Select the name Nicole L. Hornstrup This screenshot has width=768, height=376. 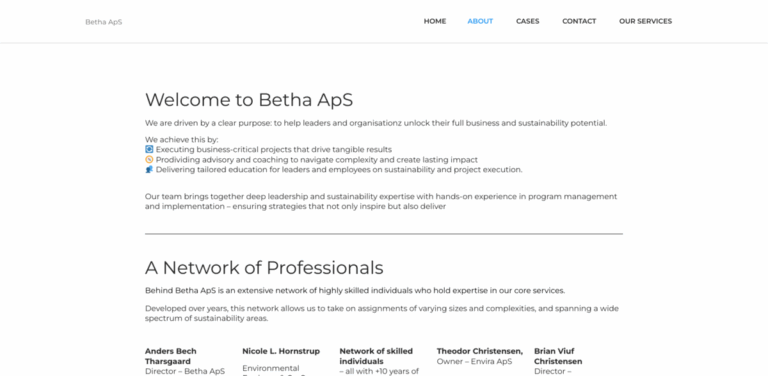(281, 351)
